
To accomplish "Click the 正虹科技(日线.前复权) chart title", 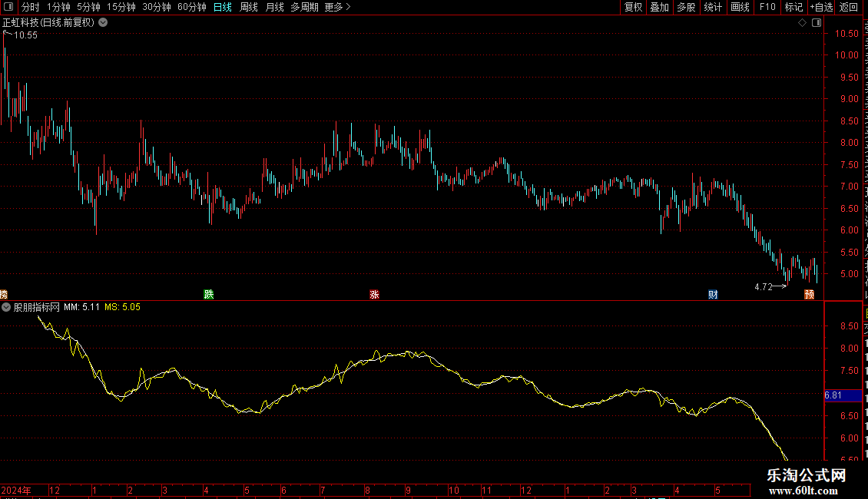I will click(48, 23).
